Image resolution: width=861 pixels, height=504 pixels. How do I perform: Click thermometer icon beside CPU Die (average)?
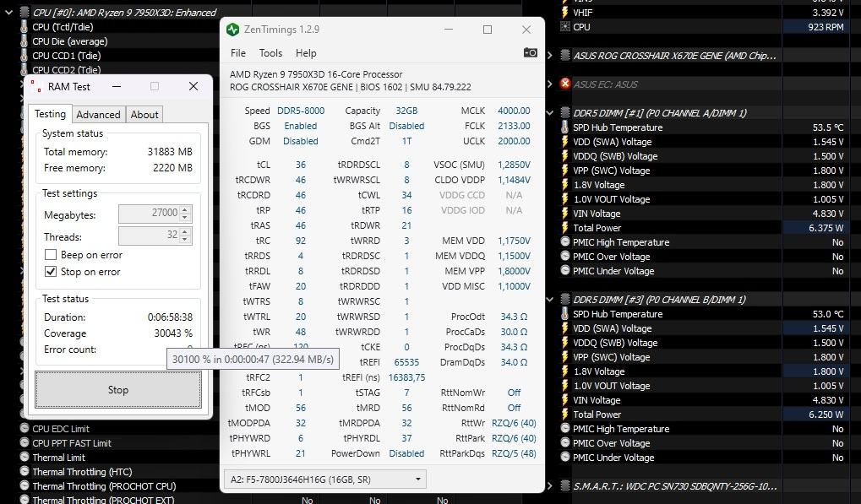pyautogui.click(x=24, y=41)
